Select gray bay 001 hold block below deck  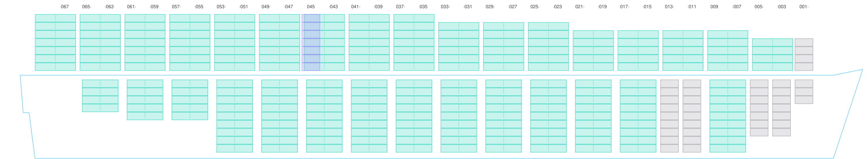(x=804, y=92)
